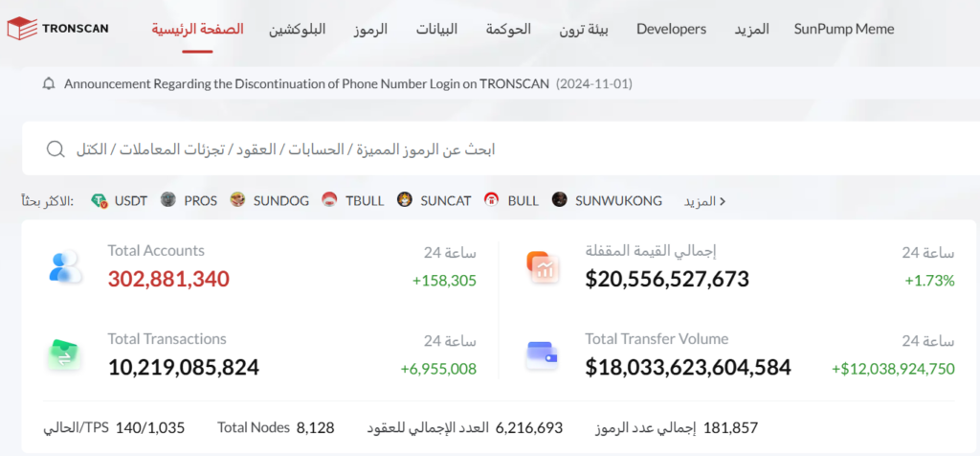The image size is (980, 456).
Task: Click the Total Transactions label
Action: (167, 339)
